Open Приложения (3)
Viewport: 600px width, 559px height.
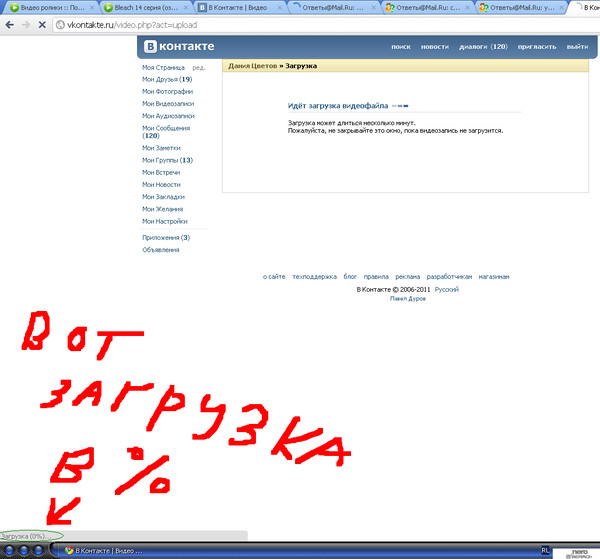(x=166, y=238)
